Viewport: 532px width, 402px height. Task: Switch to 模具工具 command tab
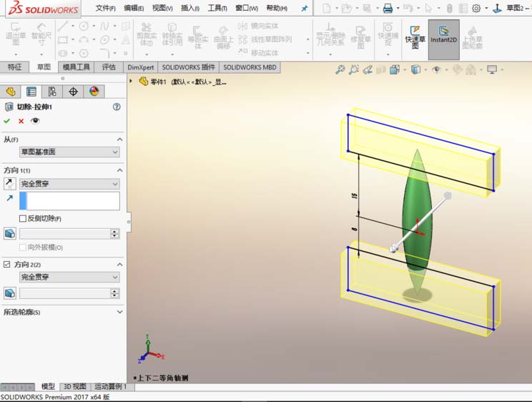[77, 67]
